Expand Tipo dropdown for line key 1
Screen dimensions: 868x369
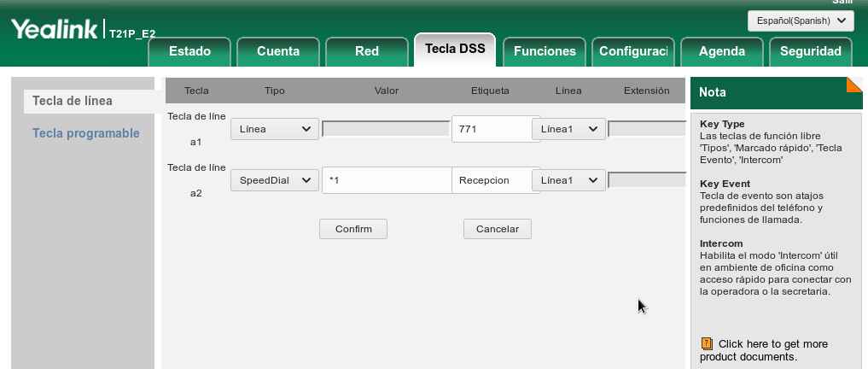point(274,129)
